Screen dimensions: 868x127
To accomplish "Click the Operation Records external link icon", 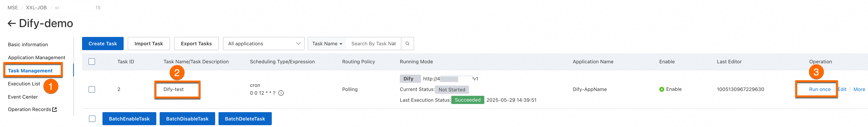I will click(x=55, y=110).
